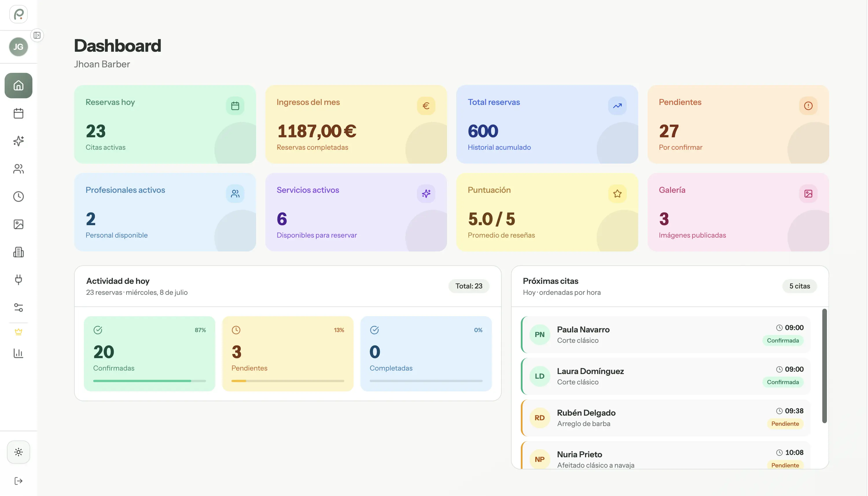Viewport: 868px width, 496px height.
Task: Open Laura Domínguez's appointment
Action: point(665,376)
